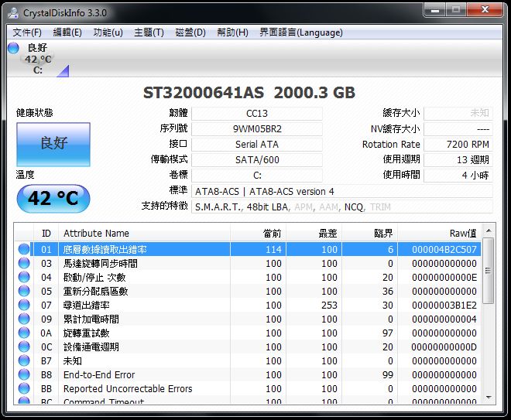
Task: Select row 底層數據讀取出錯率
Action: click(248, 249)
